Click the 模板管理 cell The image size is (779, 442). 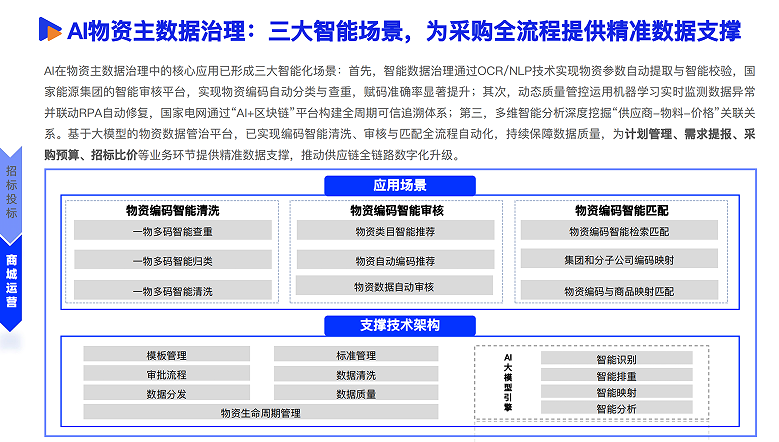[166, 355]
